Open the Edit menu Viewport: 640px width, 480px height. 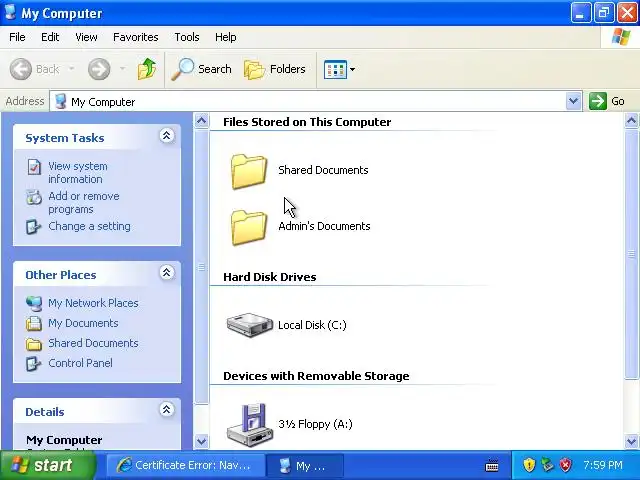(50, 37)
